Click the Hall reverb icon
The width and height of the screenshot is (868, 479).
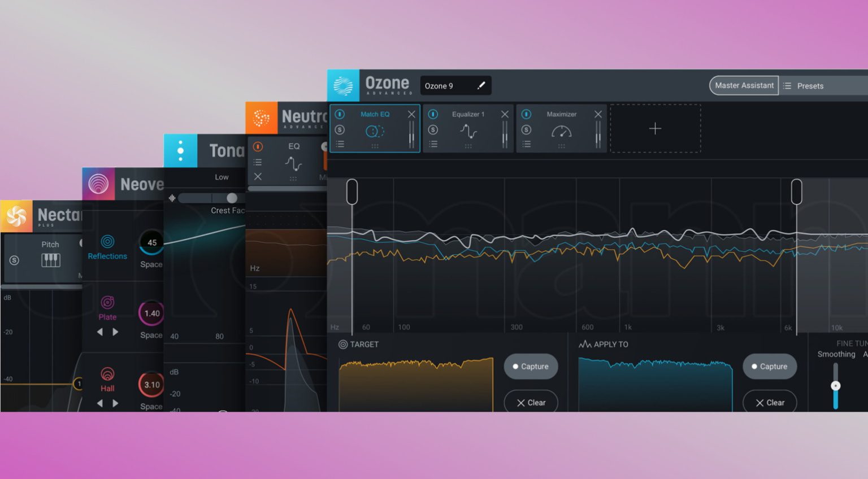pos(107,373)
